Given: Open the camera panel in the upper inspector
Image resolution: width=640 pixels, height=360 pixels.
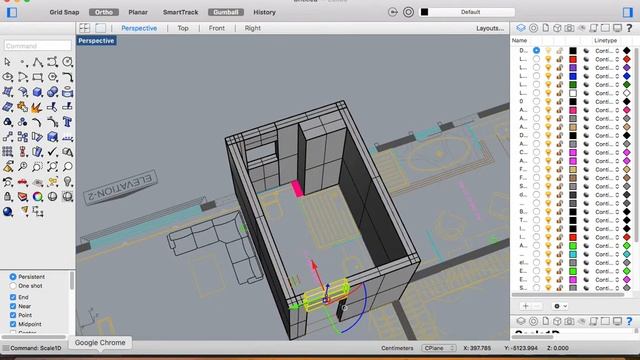Looking at the screenshot, I should pos(569,28).
